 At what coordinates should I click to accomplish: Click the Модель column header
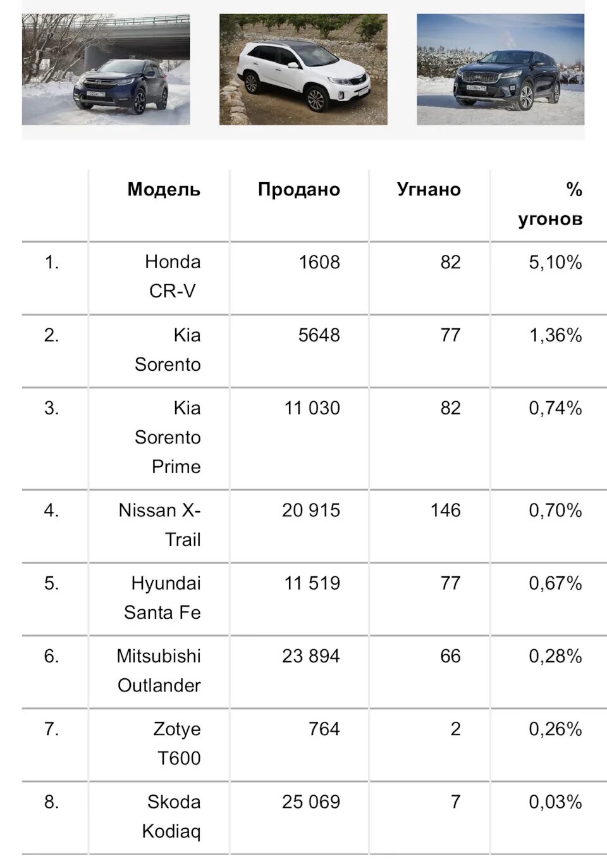point(164,189)
